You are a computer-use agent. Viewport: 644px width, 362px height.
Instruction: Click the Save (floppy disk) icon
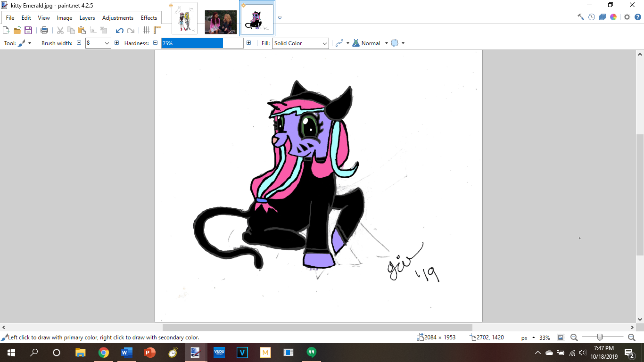28,30
